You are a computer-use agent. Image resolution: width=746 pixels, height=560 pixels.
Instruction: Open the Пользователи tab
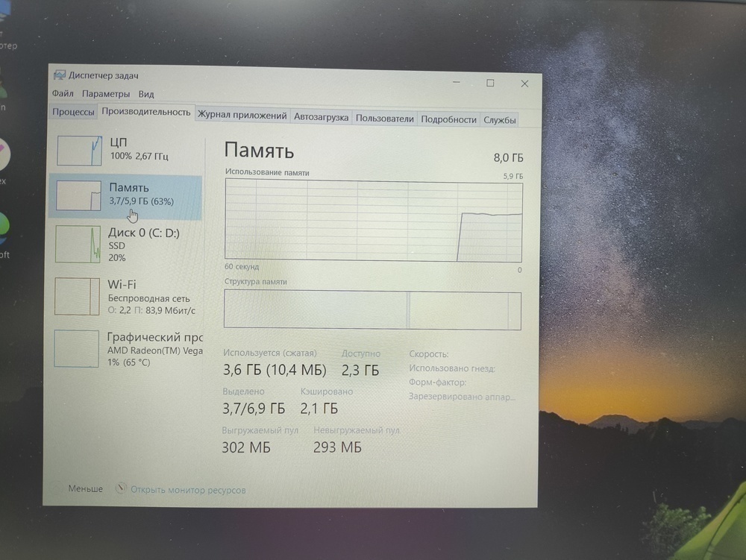click(384, 118)
